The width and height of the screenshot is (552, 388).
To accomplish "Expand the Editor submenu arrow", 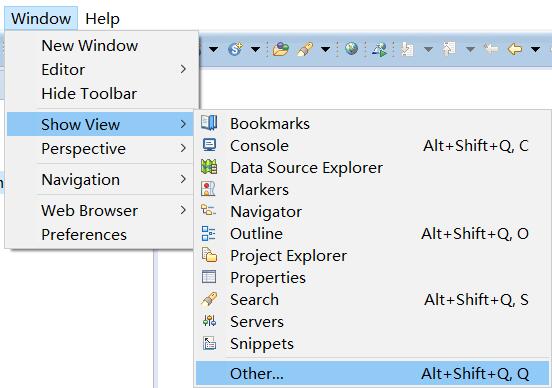I will [x=183, y=69].
